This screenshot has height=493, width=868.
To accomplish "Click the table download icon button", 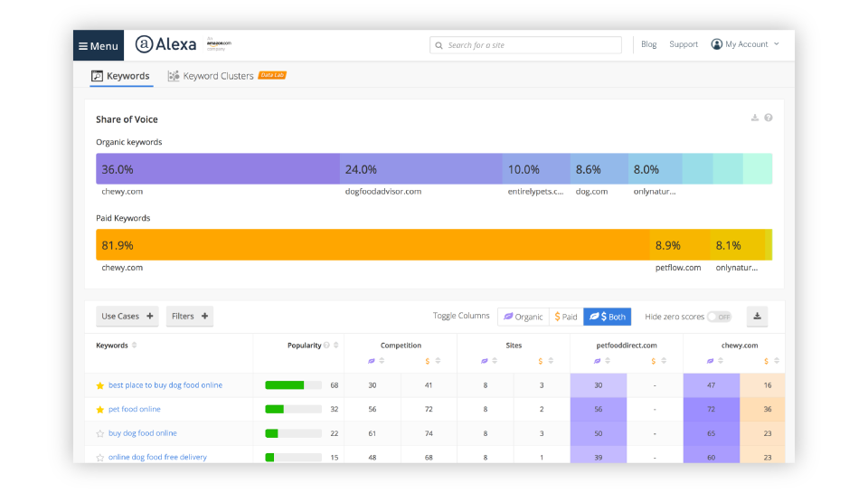I will click(x=757, y=317).
